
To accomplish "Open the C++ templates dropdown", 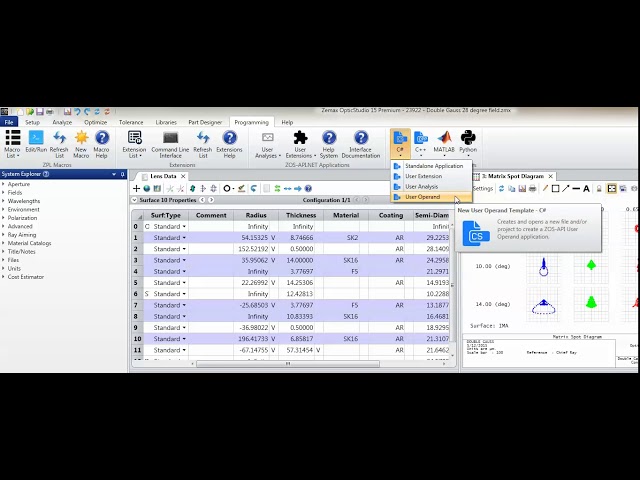I will 420,144.
